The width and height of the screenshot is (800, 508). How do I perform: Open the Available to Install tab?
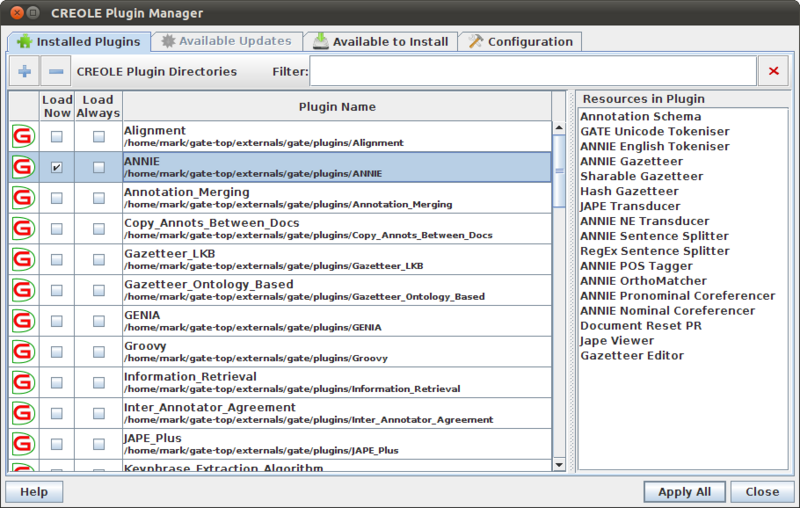(381, 41)
